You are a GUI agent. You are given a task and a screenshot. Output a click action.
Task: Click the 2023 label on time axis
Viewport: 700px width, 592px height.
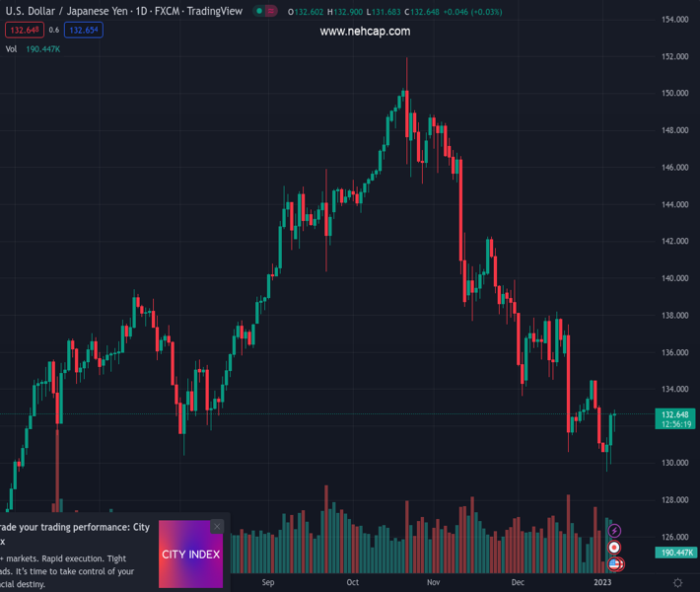[602, 583]
